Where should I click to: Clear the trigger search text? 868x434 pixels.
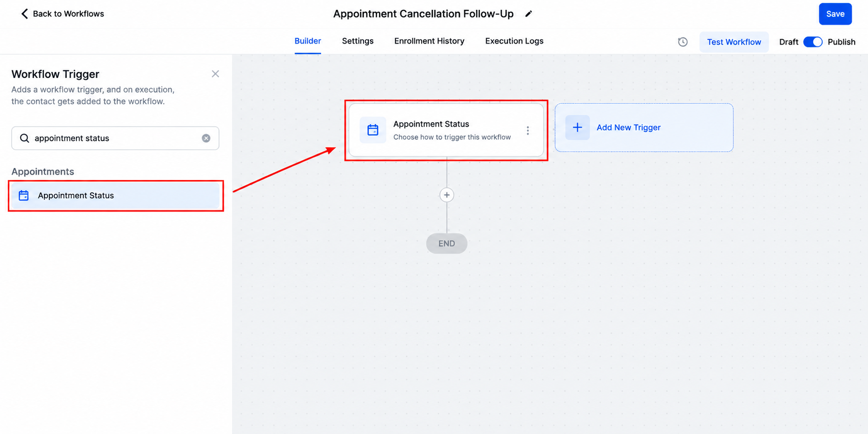206,138
